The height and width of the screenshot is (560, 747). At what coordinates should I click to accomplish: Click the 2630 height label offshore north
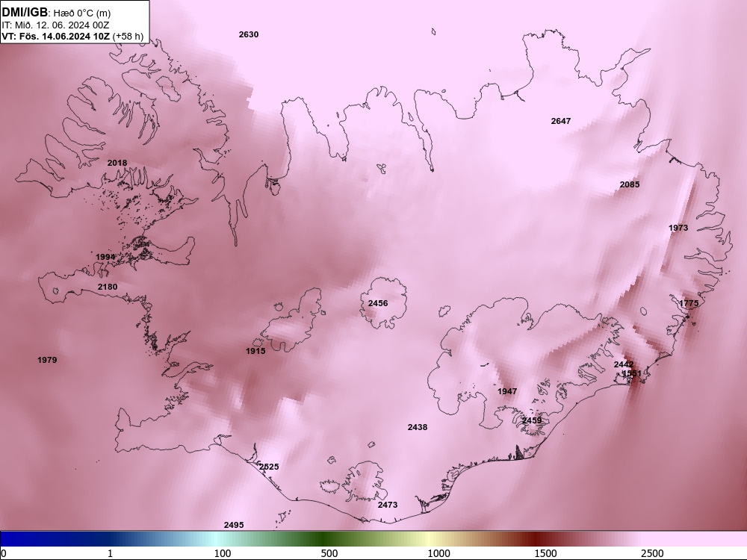[249, 34]
